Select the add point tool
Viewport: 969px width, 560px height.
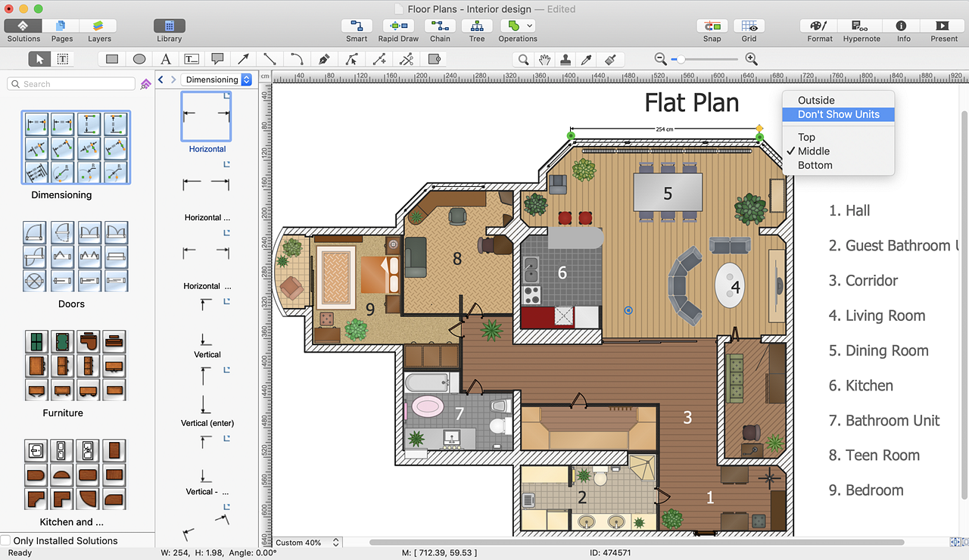(x=379, y=59)
